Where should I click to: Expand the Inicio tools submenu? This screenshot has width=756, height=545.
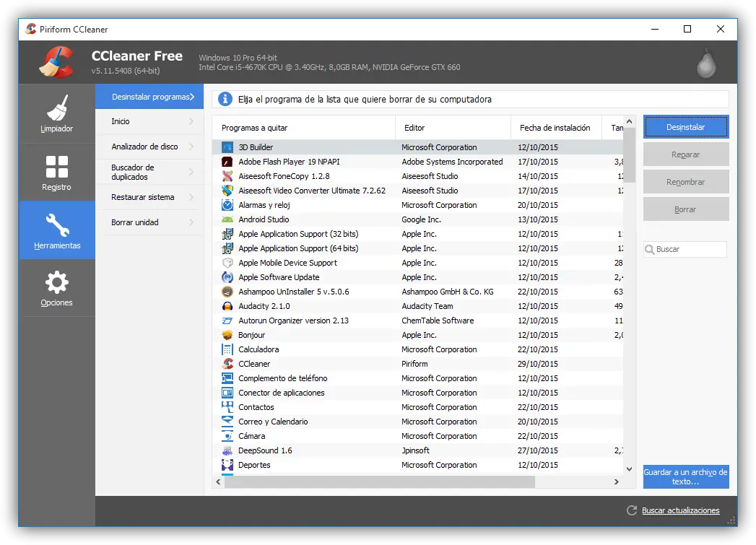149,121
